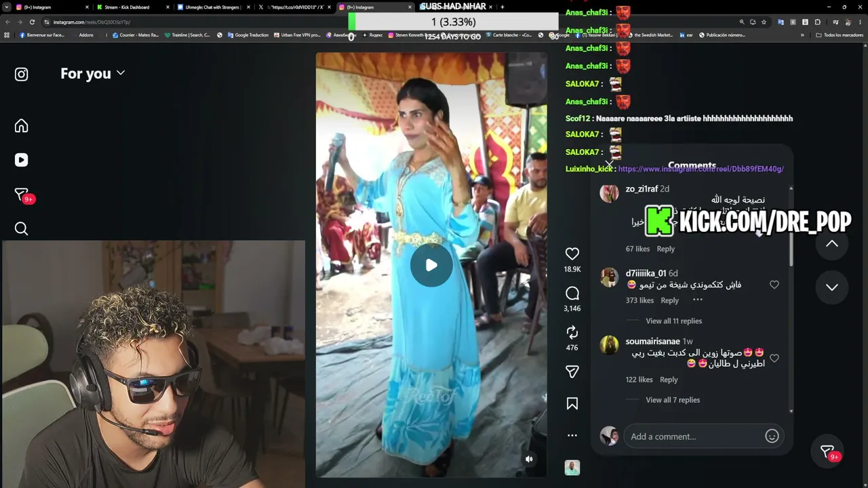This screenshot has height=488, width=868.
Task: Open the Todos los marcadores bookmarks folder
Action: click(x=840, y=35)
